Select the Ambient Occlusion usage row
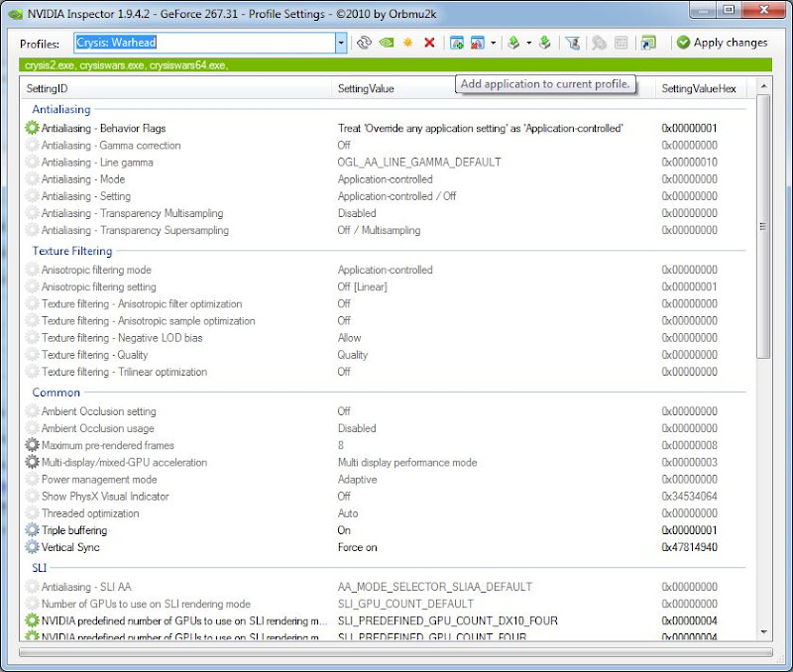The image size is (793, 672). click(x=388, y=428)
